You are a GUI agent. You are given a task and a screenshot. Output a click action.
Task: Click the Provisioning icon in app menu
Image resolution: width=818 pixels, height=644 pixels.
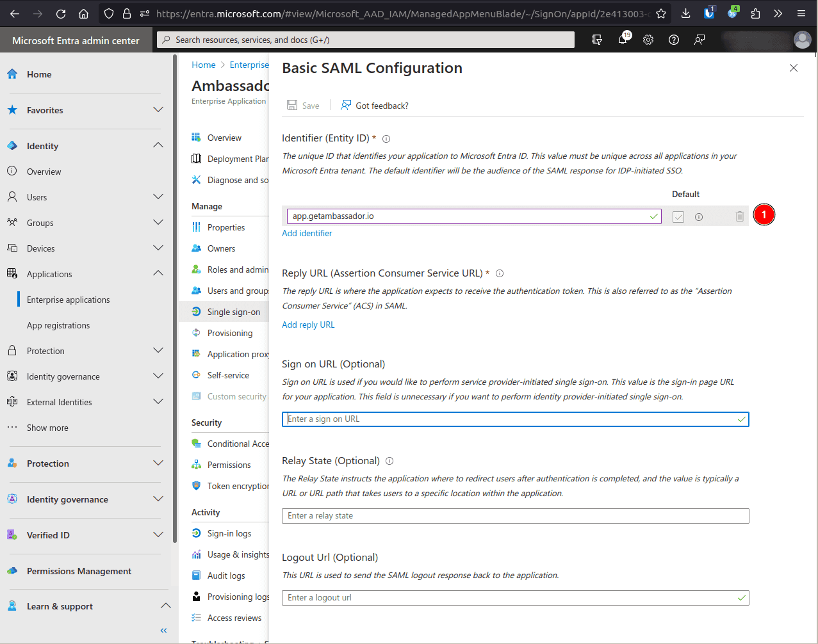coord(197,333)
